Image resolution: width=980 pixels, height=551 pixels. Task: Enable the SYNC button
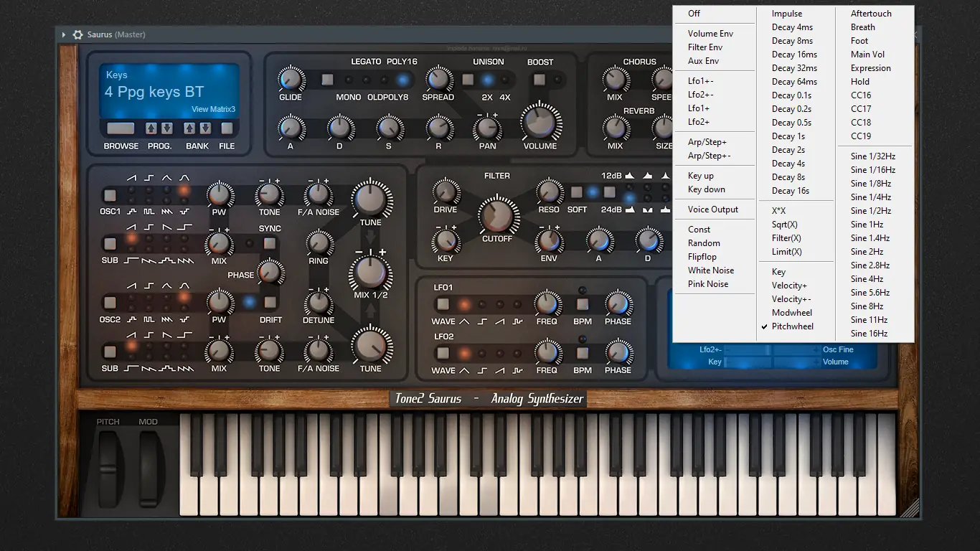click(270, 244)
